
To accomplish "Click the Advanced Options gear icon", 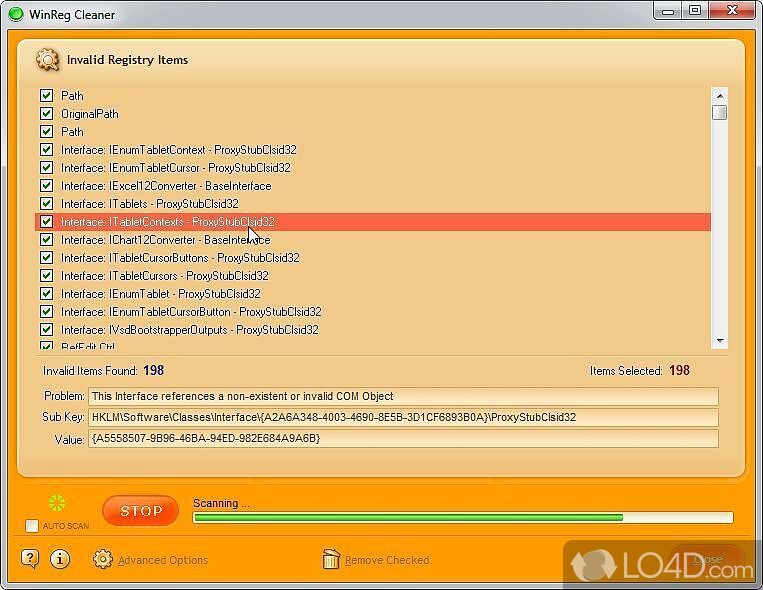I will point(103,559).
